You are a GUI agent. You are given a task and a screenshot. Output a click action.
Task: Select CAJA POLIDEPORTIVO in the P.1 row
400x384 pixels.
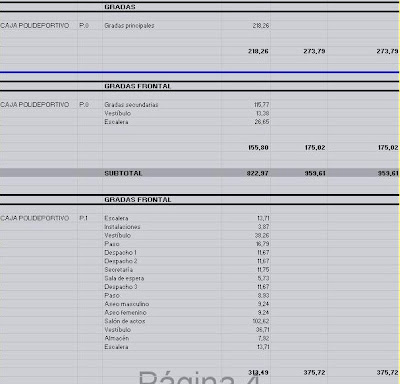35,218
